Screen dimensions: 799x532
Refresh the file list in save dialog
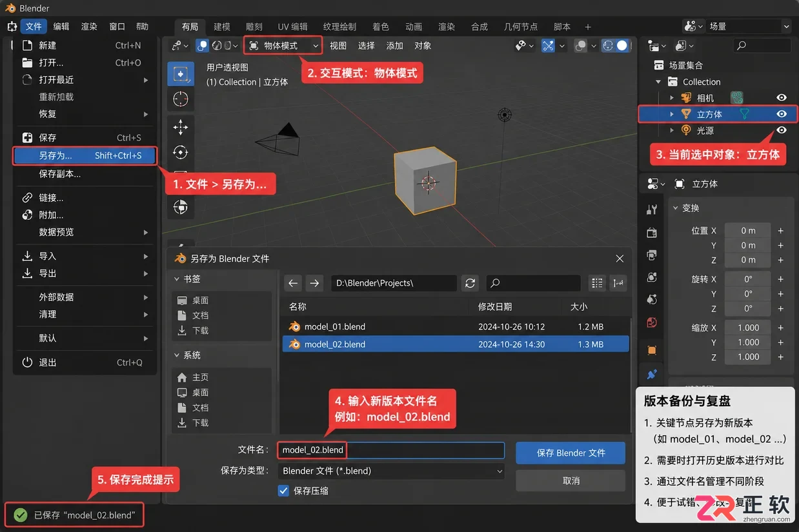tap(470, 283)
